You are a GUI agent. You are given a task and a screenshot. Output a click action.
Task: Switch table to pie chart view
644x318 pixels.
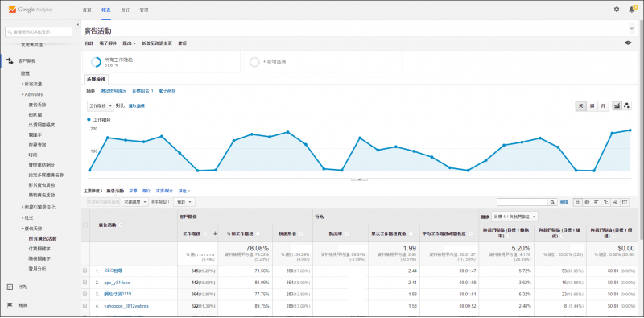click(588, 202)
